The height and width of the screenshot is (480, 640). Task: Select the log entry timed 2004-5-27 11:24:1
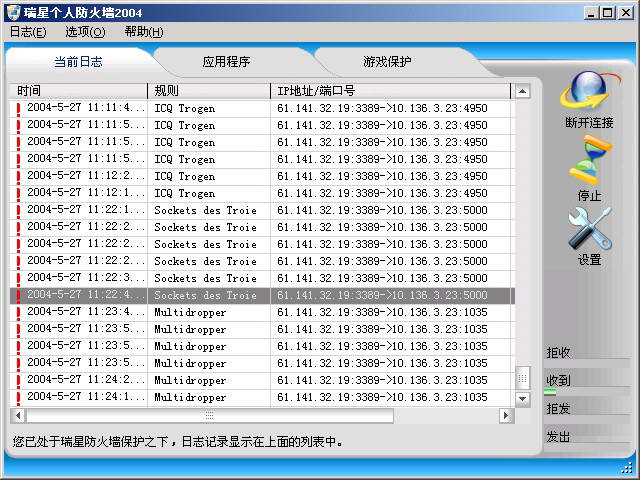[85, 397]
